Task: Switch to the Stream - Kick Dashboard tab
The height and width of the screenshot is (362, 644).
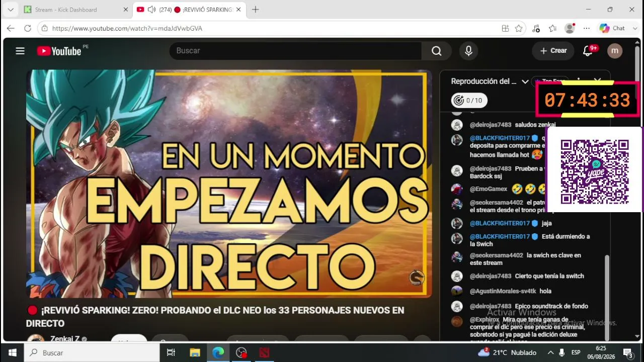Action: [74, 10]
